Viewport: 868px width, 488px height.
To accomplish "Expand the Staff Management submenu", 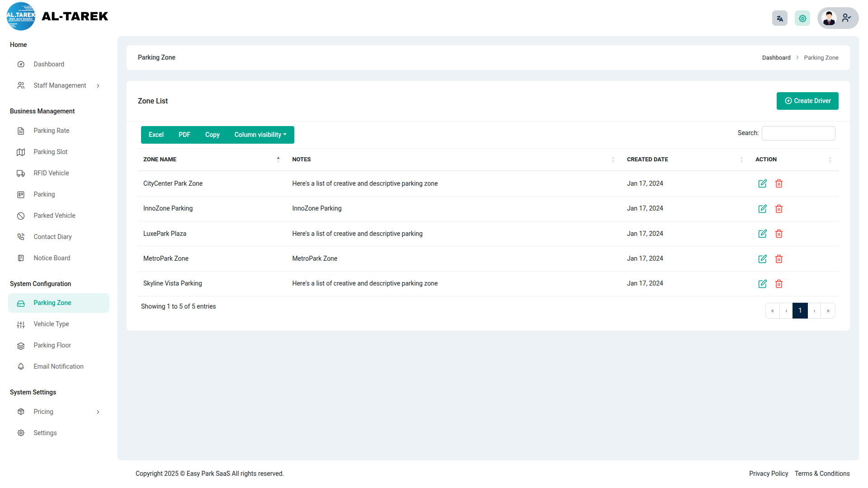I will pos(59,85).
